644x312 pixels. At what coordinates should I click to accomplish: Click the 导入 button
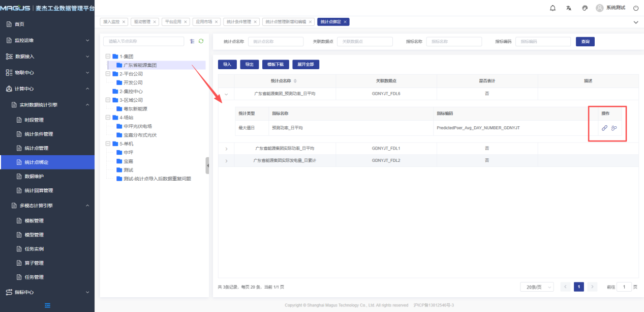227,65
